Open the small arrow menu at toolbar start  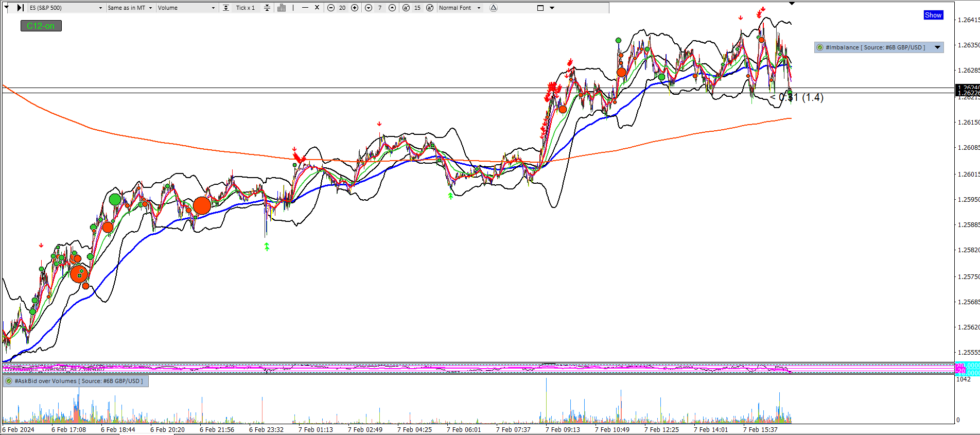click(x=7, y=8)
